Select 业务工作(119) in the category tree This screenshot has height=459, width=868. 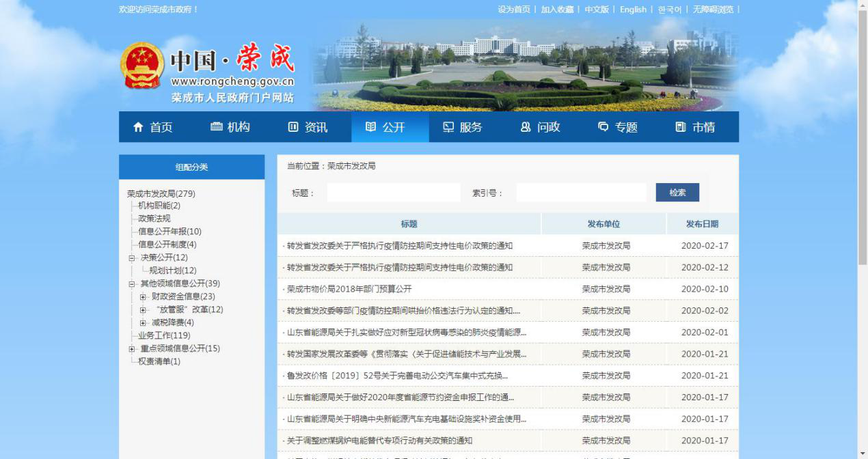click(x=164, y=335)
